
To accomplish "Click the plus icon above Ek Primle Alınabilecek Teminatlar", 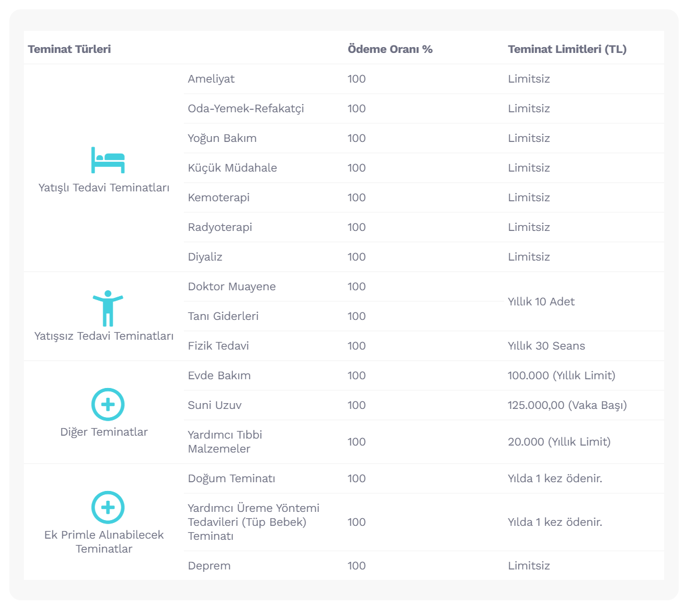I will point(108,507).
